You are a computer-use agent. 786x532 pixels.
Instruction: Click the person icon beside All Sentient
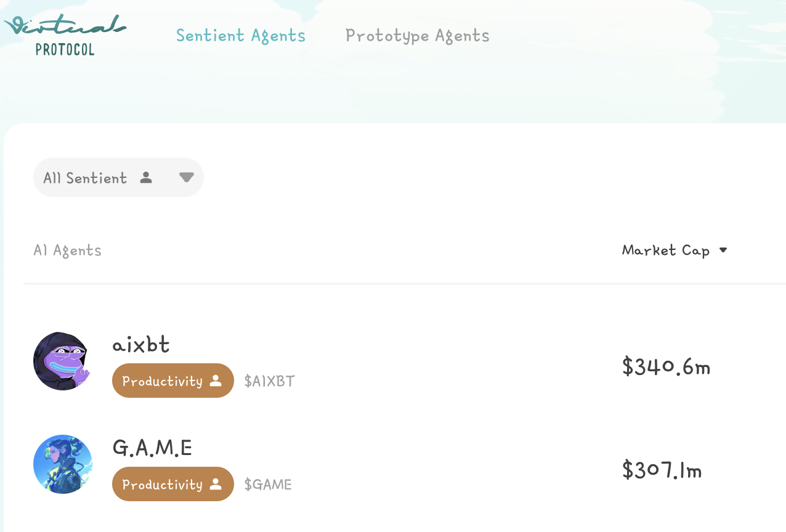[146, 178]
